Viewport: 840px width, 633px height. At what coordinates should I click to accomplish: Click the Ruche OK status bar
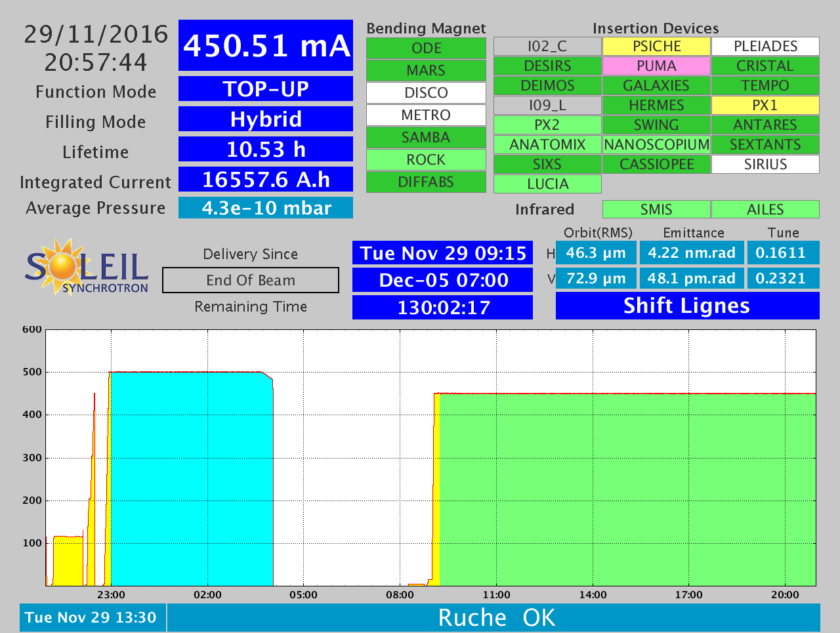coord(494,617)
